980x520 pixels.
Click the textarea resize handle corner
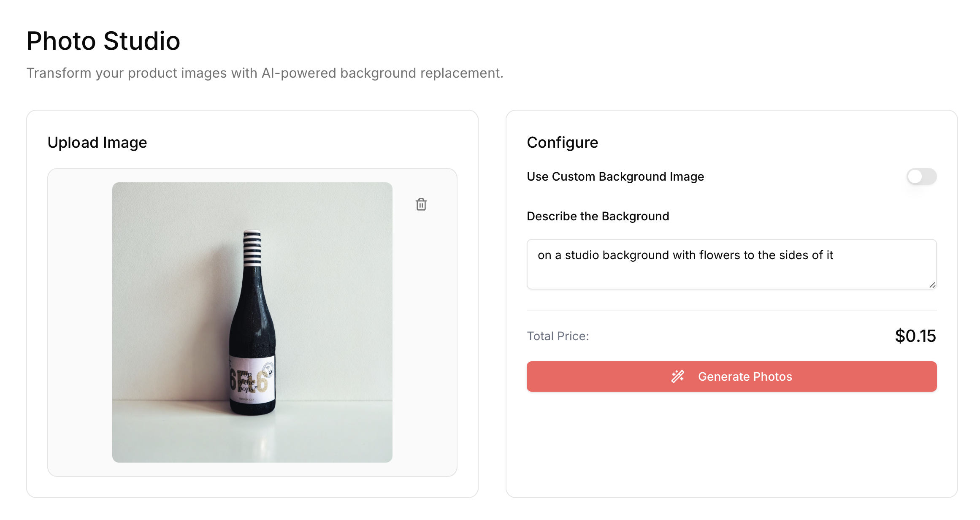point(932,285)
